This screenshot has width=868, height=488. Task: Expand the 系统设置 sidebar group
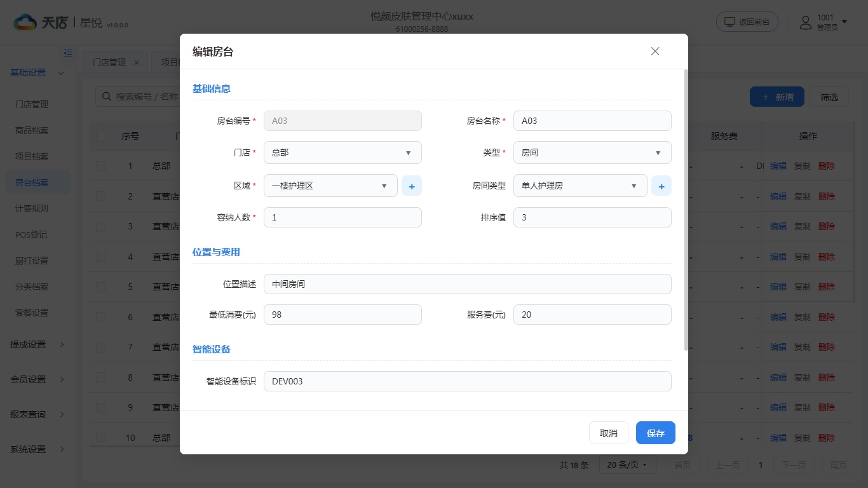[x=37, y=449]
